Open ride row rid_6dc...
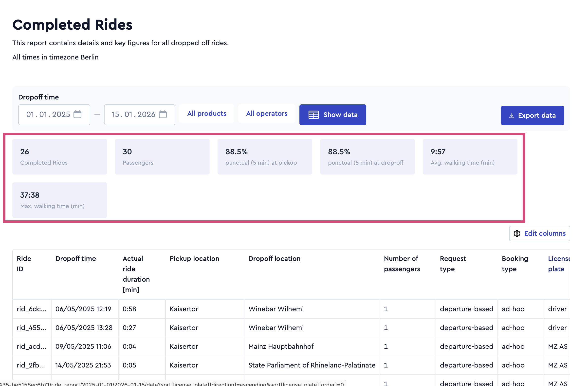 pyautogui.click(x=291, y=309)
